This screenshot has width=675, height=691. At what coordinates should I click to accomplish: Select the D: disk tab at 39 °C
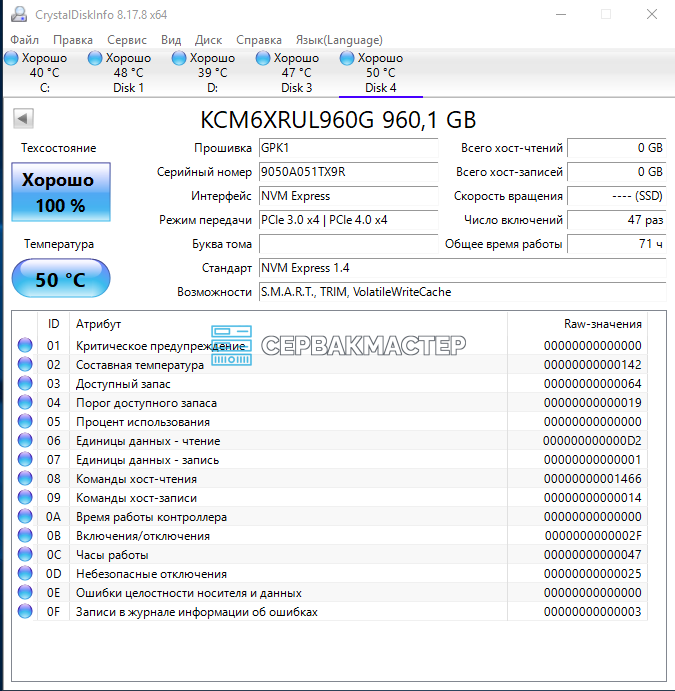pos(212,73)
